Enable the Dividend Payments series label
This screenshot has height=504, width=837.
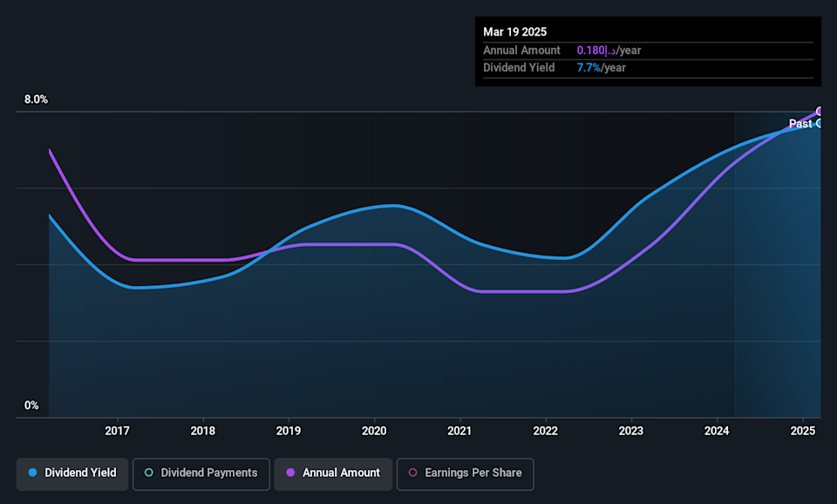[x=208, y=473]
